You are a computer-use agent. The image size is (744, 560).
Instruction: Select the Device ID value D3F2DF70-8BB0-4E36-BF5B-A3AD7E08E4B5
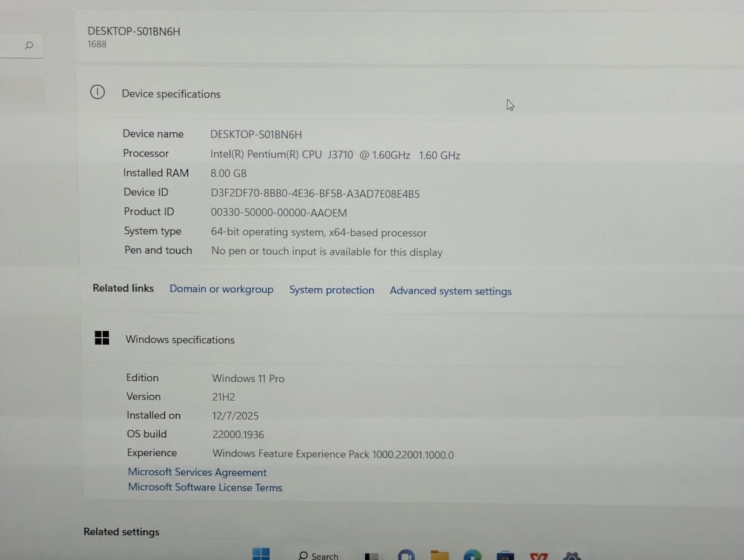pyautogui.click(x=315, y=194)
